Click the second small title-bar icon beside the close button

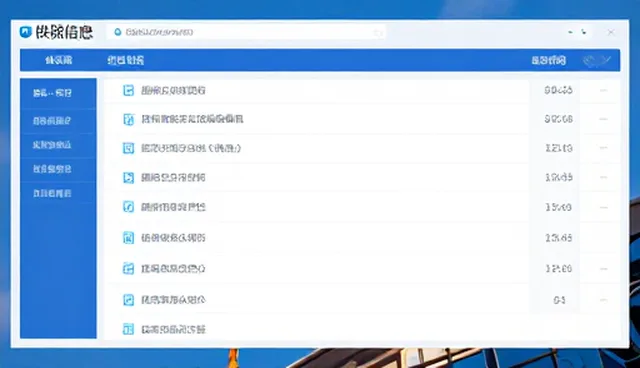(584, 32)
